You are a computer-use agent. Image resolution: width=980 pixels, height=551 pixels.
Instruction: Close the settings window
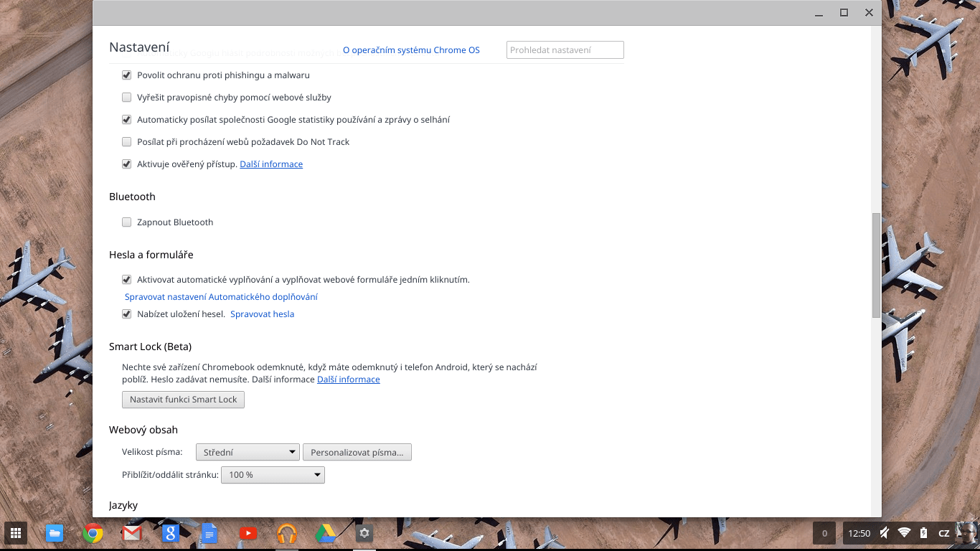tap(869, 12)
